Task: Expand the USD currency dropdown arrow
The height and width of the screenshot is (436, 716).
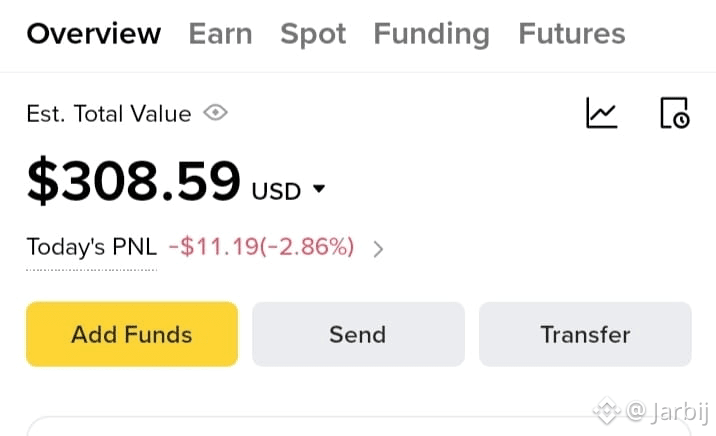Action: pyautogui.click(x=319, y=188)
